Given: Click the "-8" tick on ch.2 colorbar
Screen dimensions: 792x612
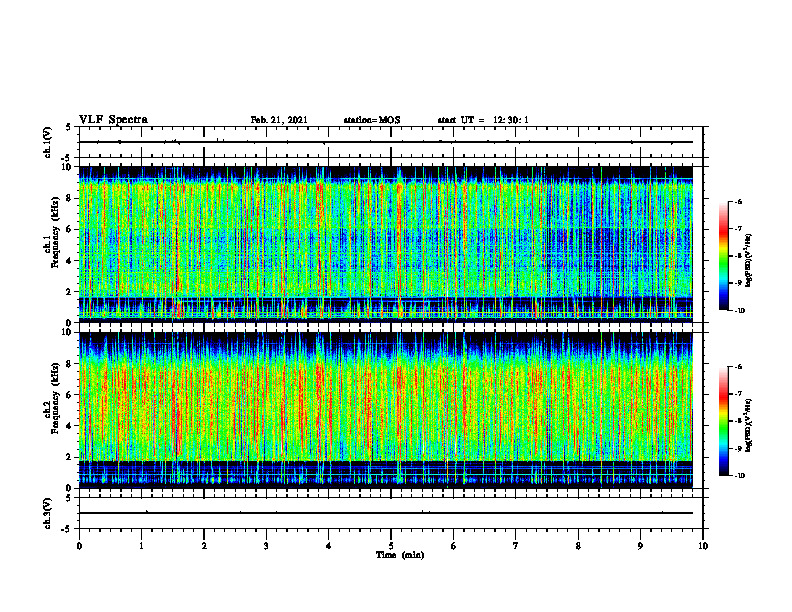Looking at the screenshot, I should tap(739, 421).
